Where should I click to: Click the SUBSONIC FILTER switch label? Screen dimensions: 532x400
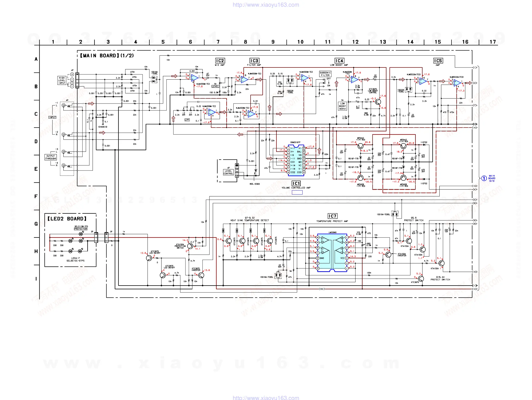[325, 74]
